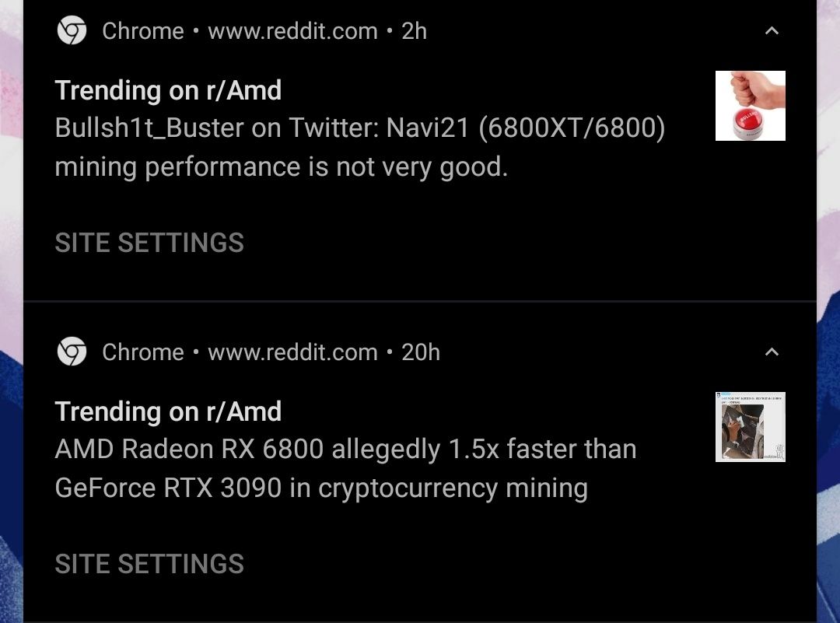Tap www.reddit.com in the 20h notification header
840x623 pixels.
coord(292,352)
